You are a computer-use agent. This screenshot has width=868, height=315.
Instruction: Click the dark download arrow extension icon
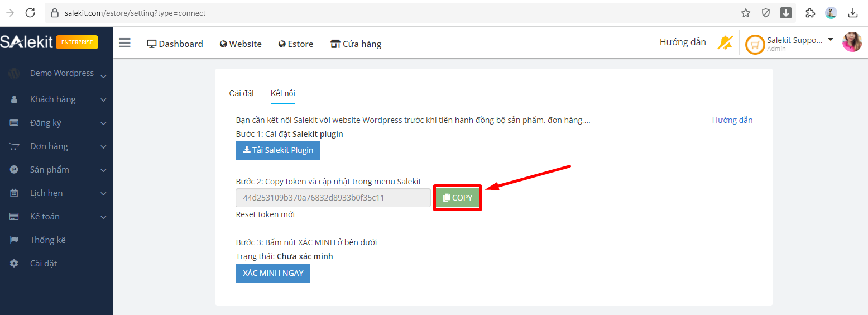coord(786,13)
